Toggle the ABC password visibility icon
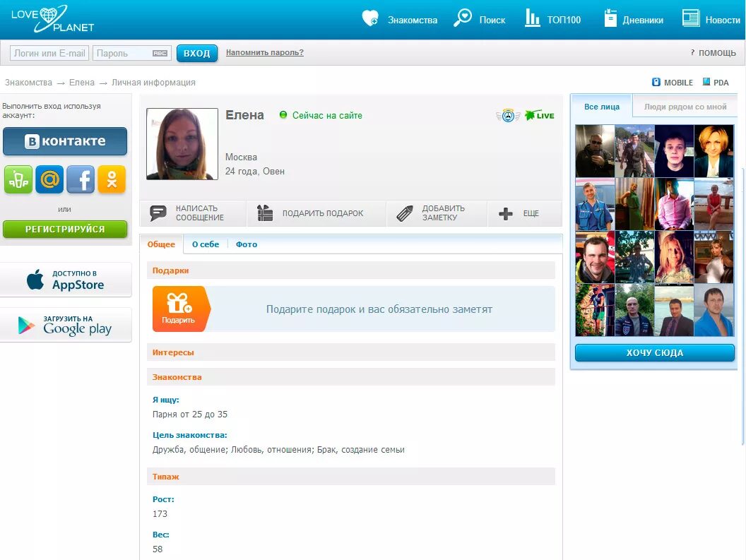The image size is (746, 560). 160,53
